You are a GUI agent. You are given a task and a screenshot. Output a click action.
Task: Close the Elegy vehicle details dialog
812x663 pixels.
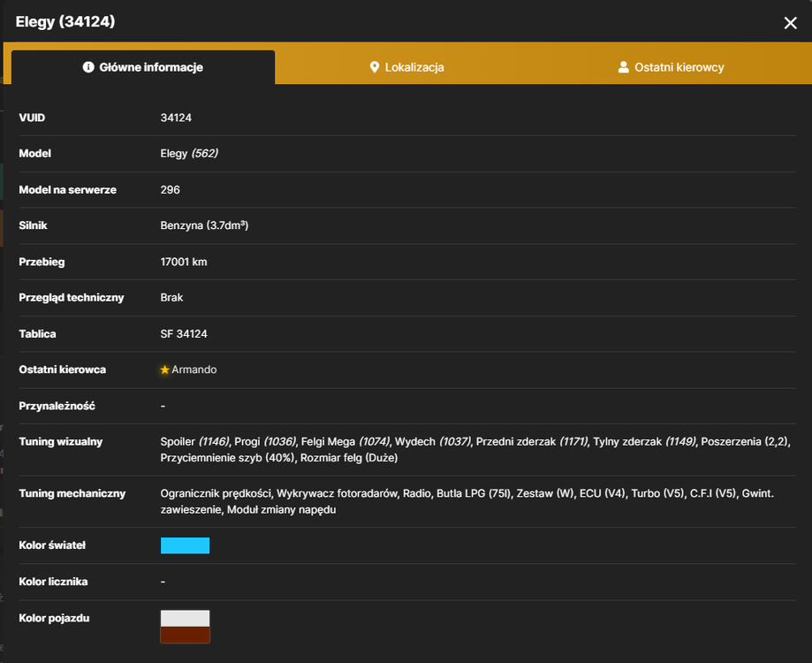pyautogui.click(x=790, y=23)
